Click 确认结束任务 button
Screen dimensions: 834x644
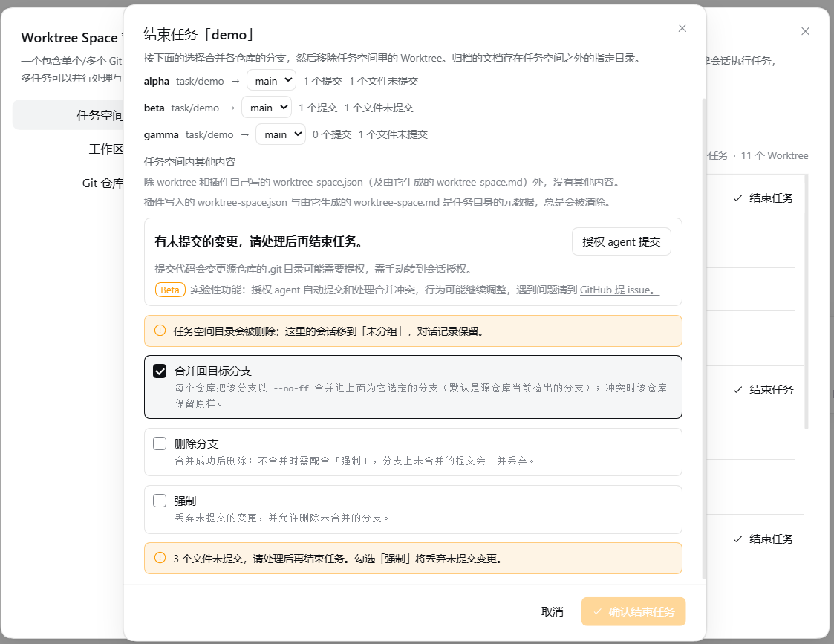tap(633, 611)
